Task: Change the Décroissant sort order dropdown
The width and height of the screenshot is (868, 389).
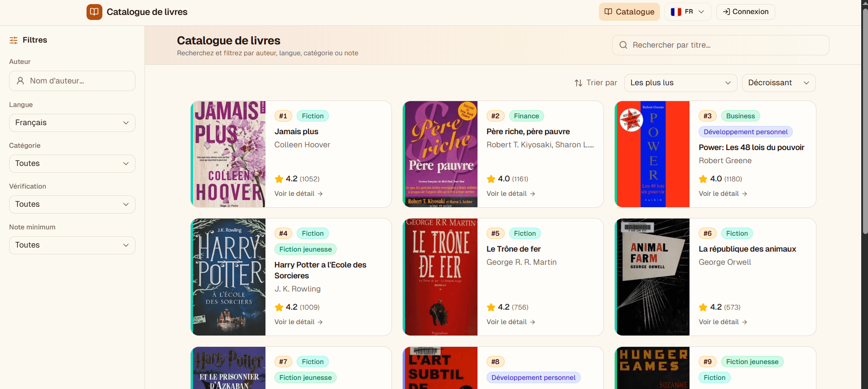Action: pyautogui.click(x=779, y=83)
